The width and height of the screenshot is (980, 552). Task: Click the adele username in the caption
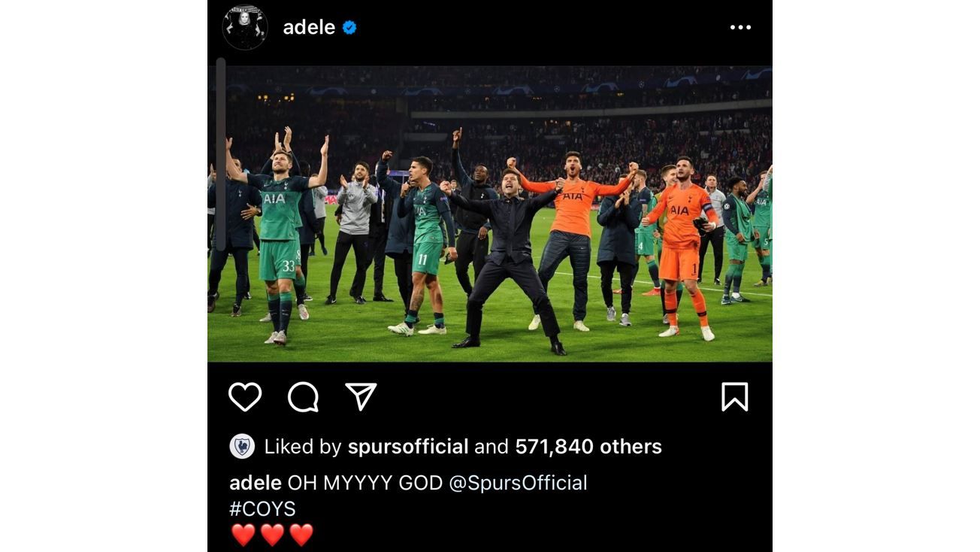[x=256, y=483]
